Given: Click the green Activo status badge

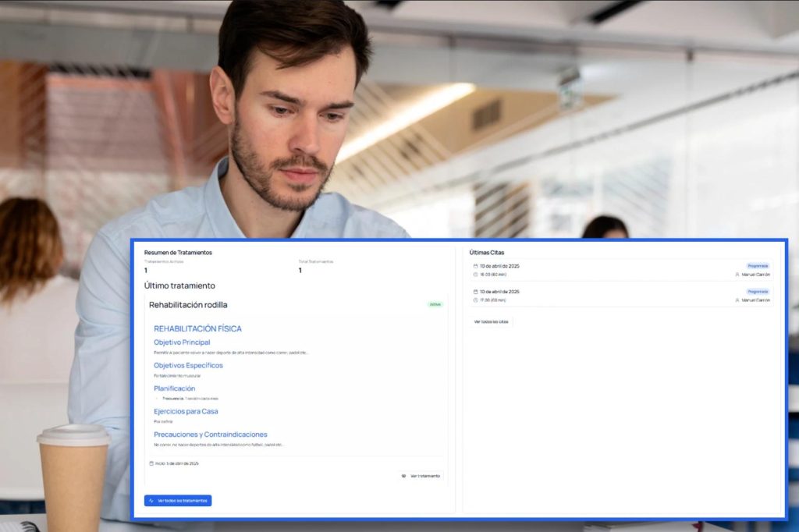Looking at the screenshot, I should point(435,304).
